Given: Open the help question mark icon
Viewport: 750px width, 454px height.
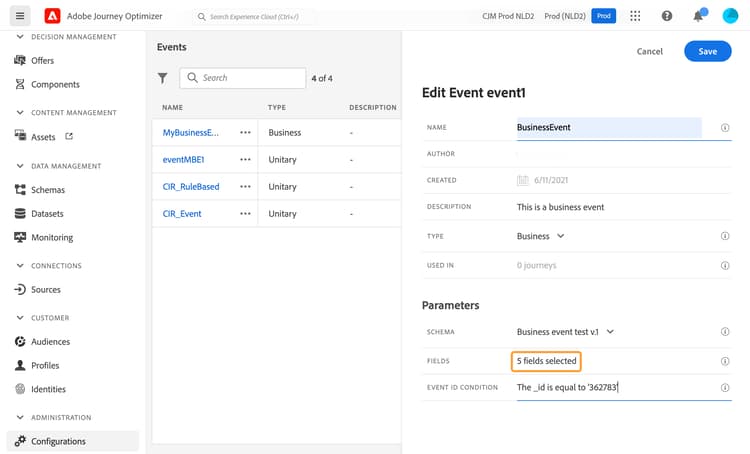Looking at the screenshot, I should pos(667,16).
